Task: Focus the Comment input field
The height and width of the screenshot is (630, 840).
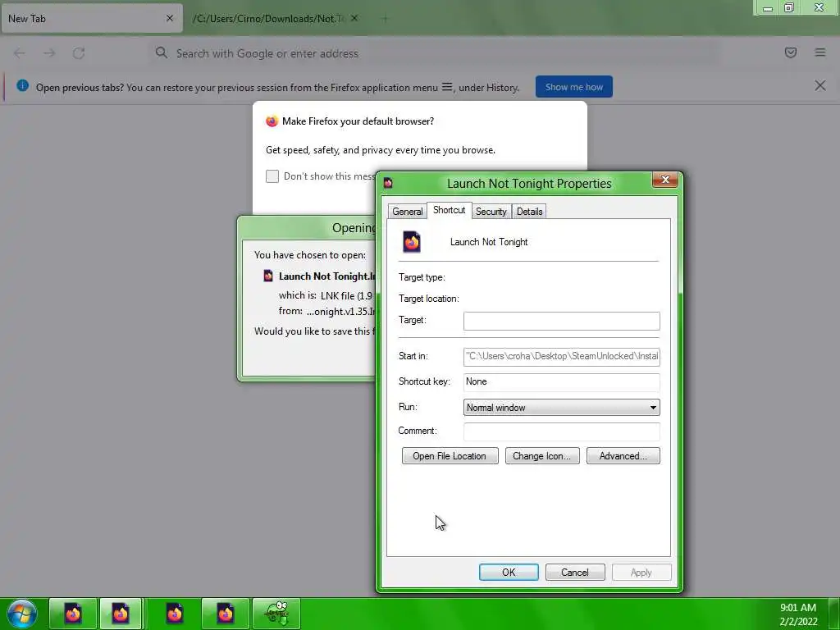Action: (x=561, y=431)
